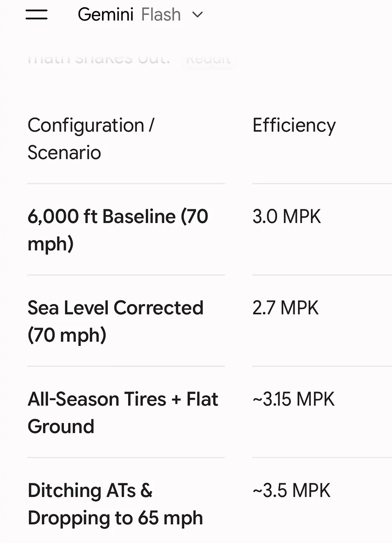Tap the Gemini title text
Screen dimensions: 392x543
[x=106, y=15]
